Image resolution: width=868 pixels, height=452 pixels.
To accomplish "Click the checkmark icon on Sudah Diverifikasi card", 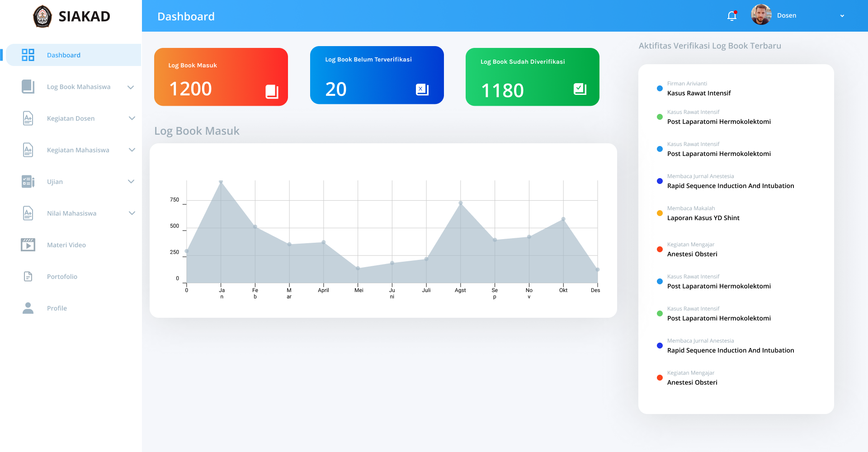I will (x=580, y=89).
